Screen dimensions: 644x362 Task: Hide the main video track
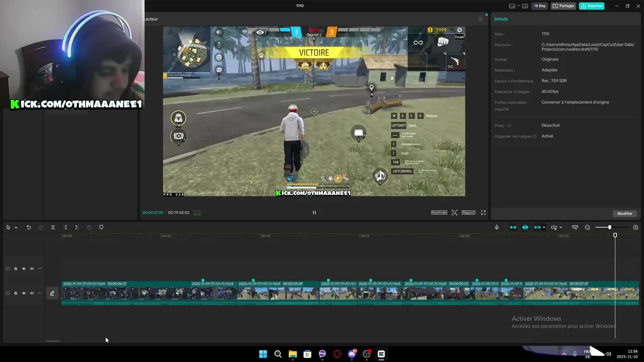point(24,293)
